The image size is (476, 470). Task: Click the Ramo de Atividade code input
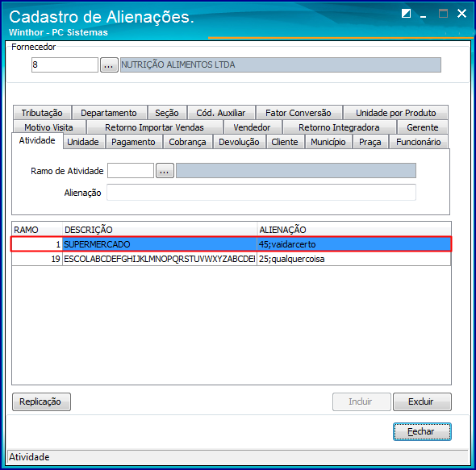(x=131, y=171)
